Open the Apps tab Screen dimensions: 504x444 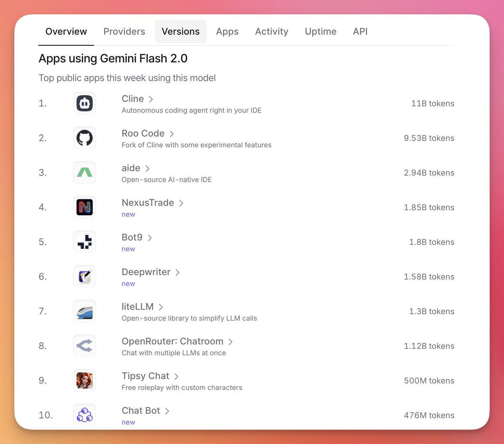(227, 31)
